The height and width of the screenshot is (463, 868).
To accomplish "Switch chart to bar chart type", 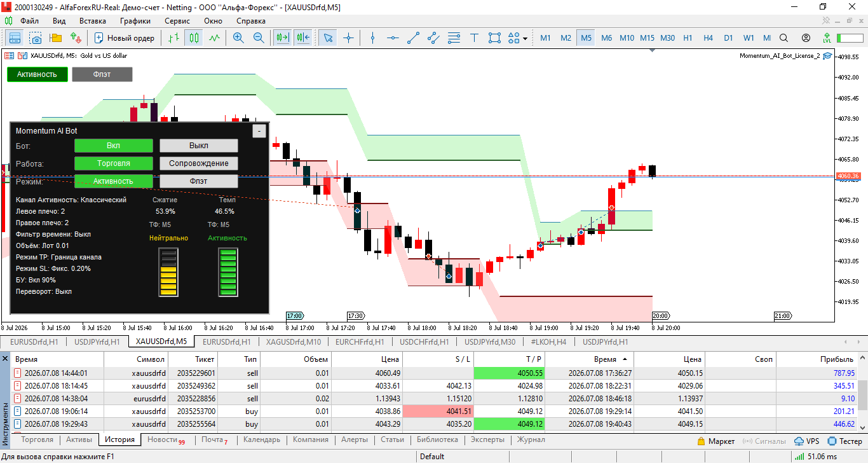I will [x=173, y=38].
